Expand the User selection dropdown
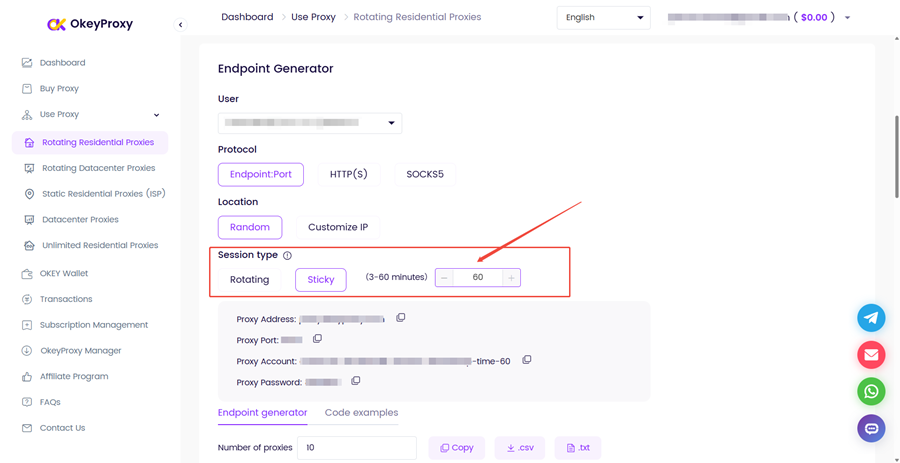Viewport: 900px width, 463px height. [x=310, y=123]
